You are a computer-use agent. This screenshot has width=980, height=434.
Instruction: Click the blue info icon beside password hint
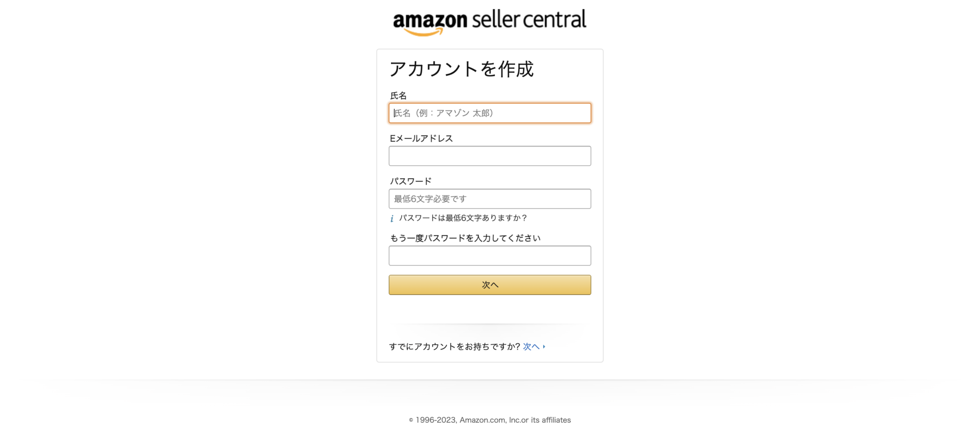(x=391, y=218)
